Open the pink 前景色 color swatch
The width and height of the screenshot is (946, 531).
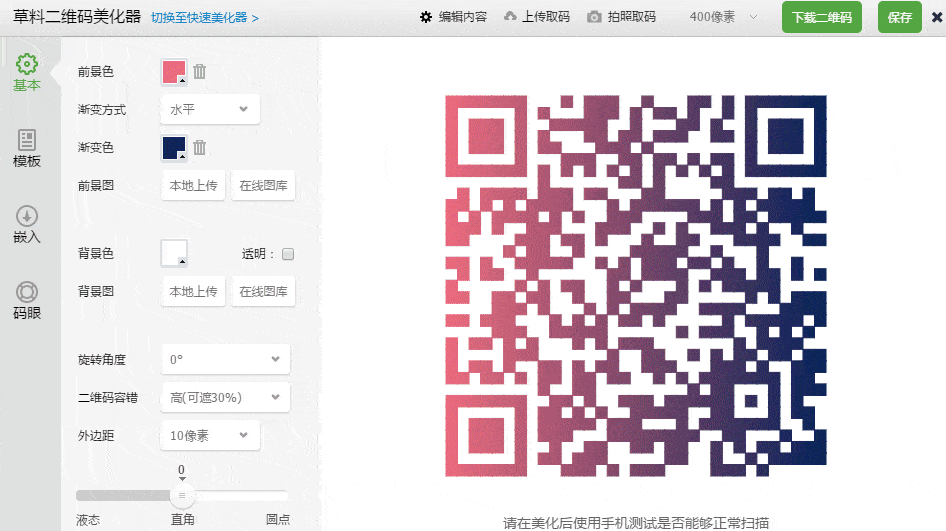coord(174,72)
